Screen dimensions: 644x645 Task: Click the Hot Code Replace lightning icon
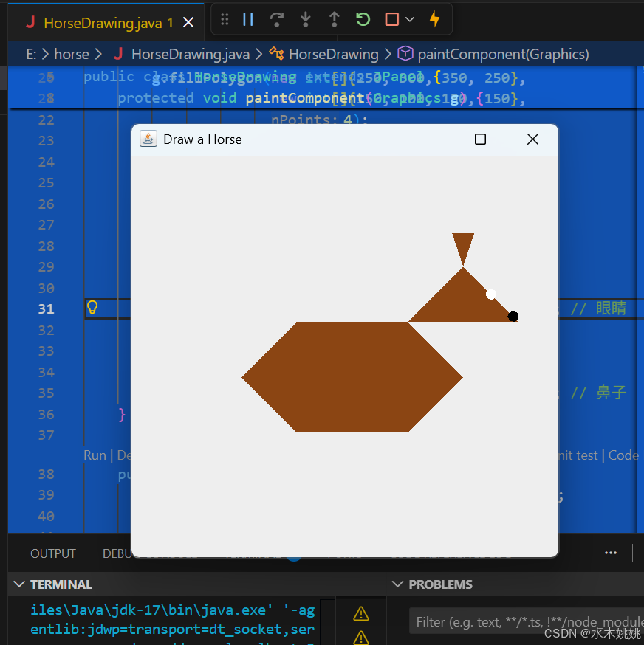point(435,19)
